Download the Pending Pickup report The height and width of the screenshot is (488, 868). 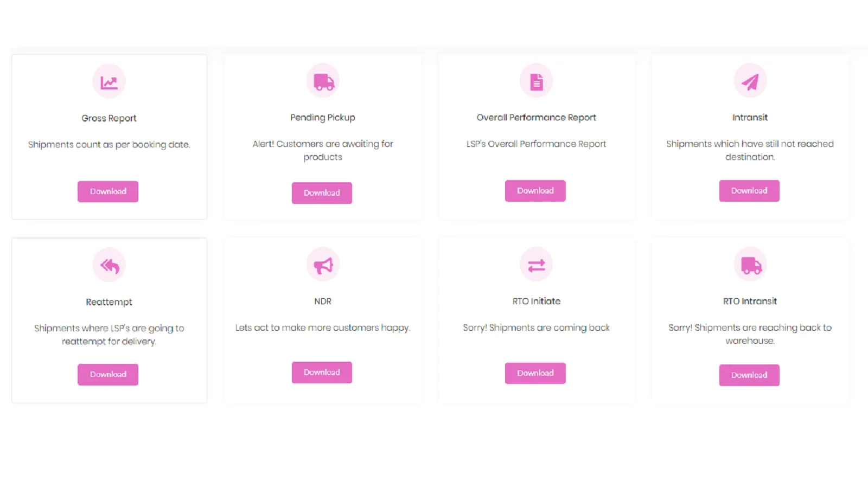(x=322, y=193)
